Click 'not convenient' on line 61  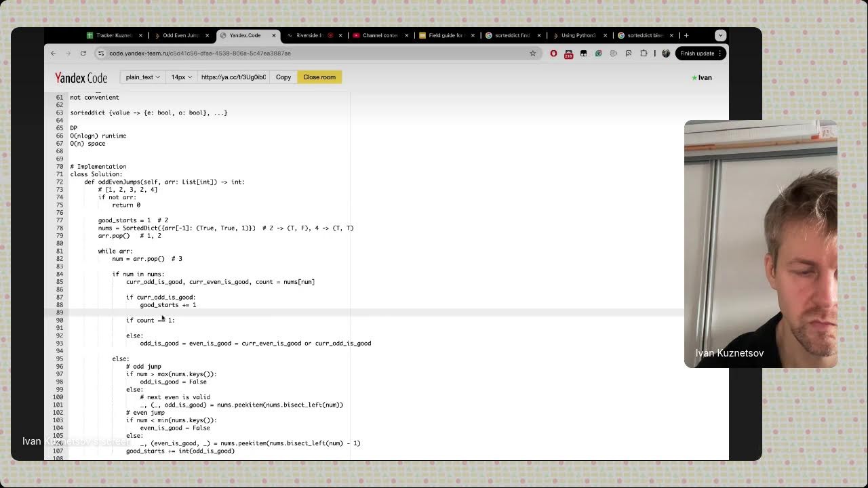pos(95,98)
